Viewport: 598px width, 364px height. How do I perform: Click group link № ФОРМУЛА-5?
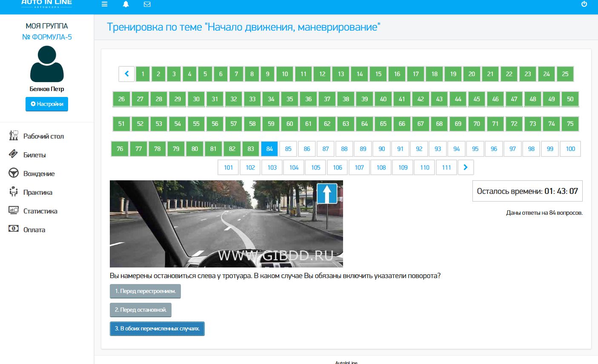pos(47,37)
